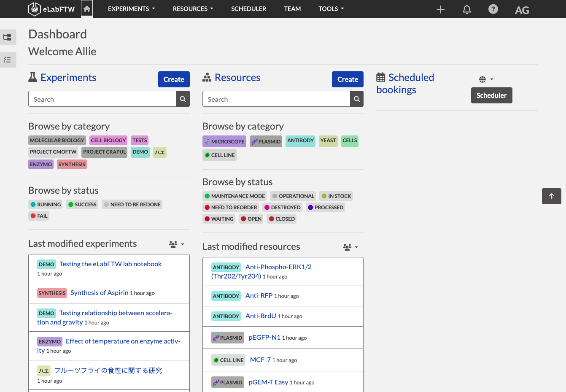Open the globe scope dropdown for bookings
The width and height of the screenshot is (566, 392).
486,79
